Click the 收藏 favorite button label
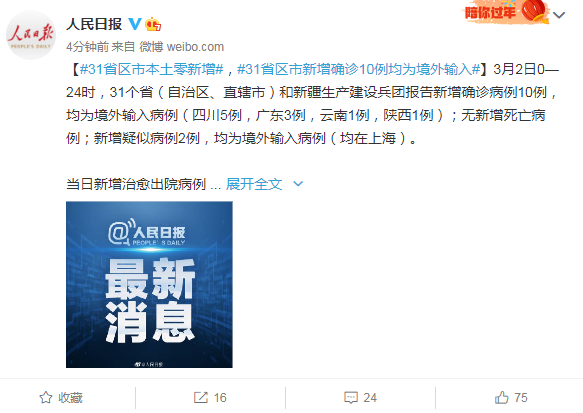 point(70,398)
